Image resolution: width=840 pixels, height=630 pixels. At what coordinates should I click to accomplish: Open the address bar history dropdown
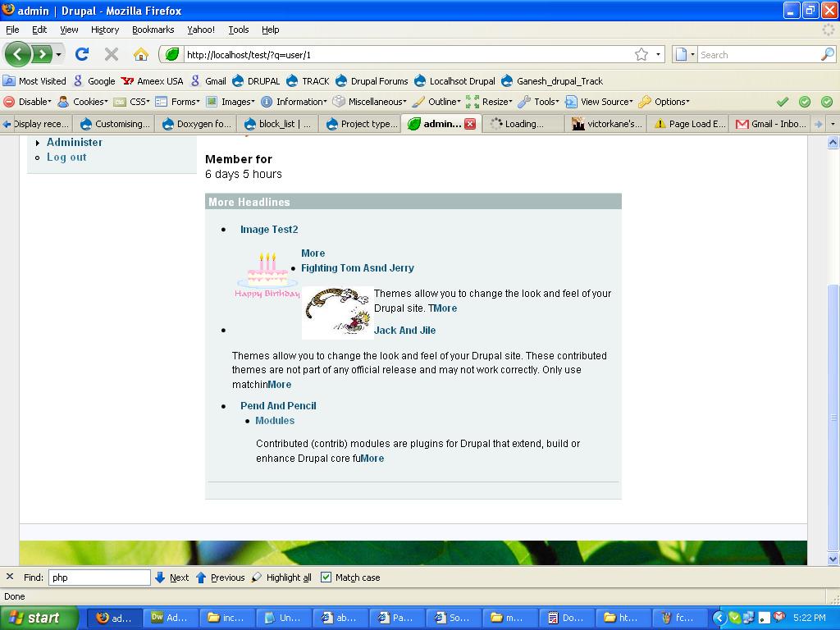pos(658,55)
